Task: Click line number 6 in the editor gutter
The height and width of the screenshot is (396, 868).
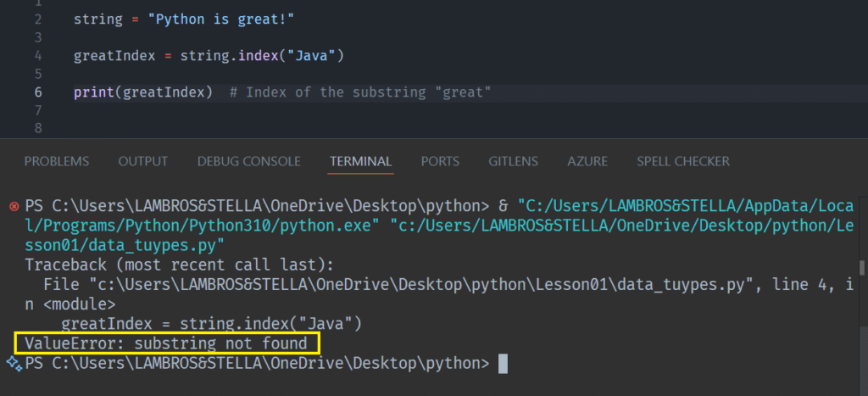Action: click(x=38, y=92)
